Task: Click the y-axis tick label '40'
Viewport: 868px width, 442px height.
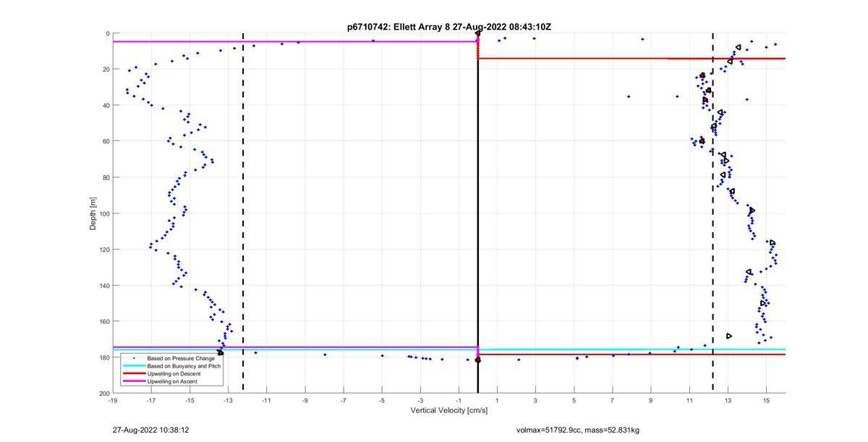Action: click(x=106, y=106)
